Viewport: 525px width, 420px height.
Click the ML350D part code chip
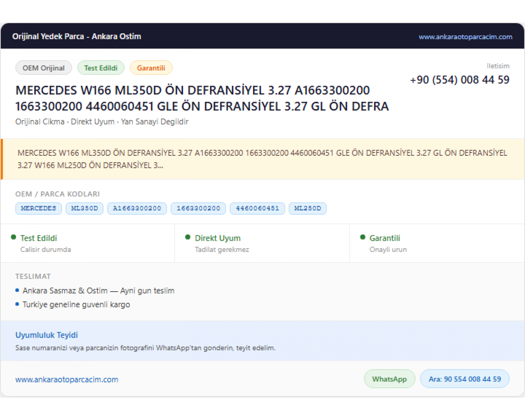click(x=85, y=208)
